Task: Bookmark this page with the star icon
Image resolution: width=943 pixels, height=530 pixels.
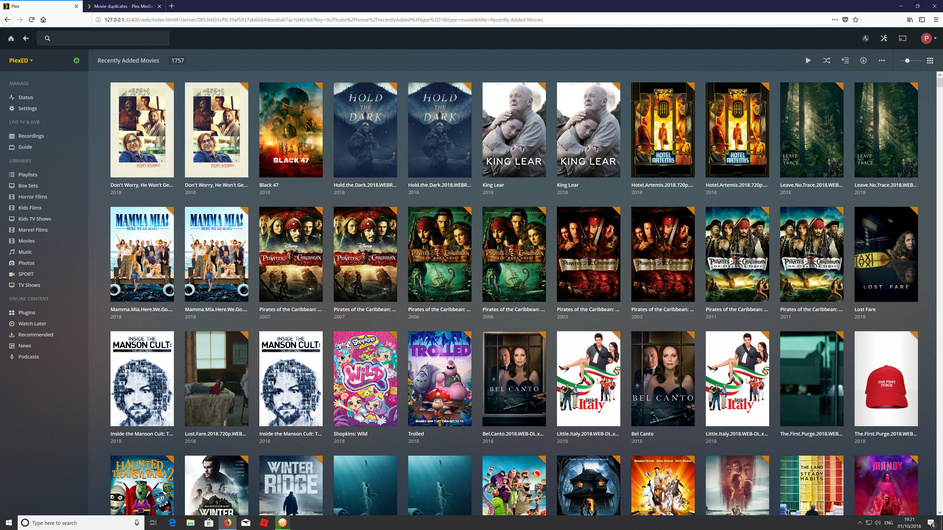Action: tap(855, 20)
